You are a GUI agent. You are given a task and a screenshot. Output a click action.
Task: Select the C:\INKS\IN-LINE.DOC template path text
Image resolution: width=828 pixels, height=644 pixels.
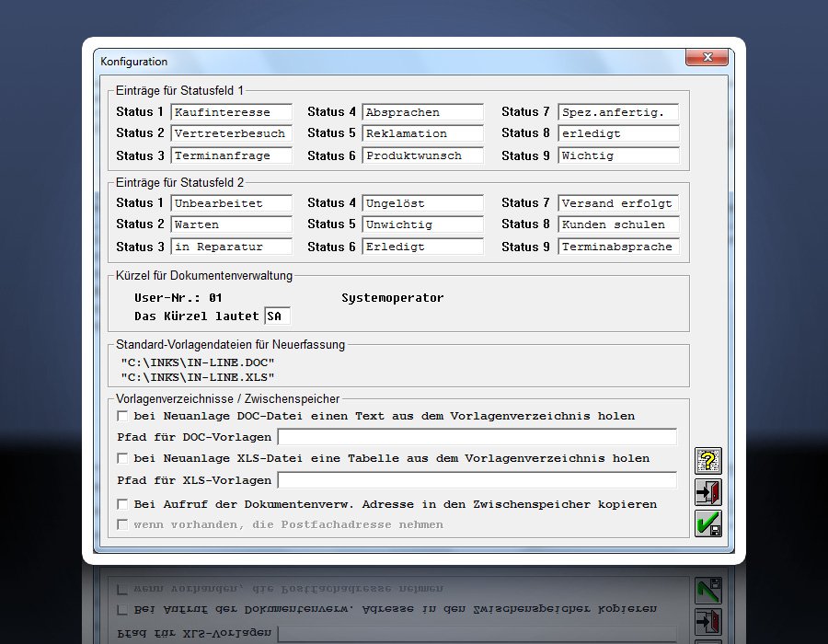(x=198, y=362)
